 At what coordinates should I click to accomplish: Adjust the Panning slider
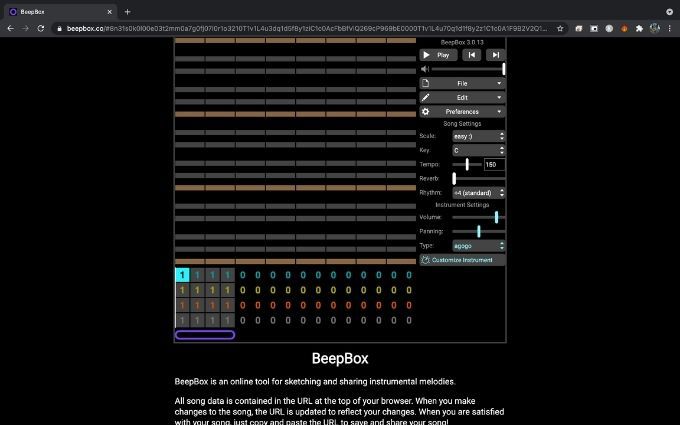click(x=479, y=232)
